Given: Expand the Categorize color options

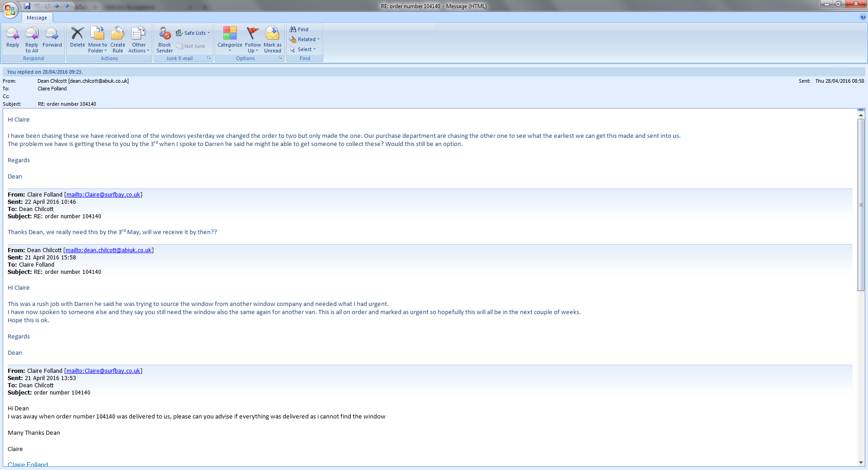Looking at the screenshot, I should pos(230,39).
